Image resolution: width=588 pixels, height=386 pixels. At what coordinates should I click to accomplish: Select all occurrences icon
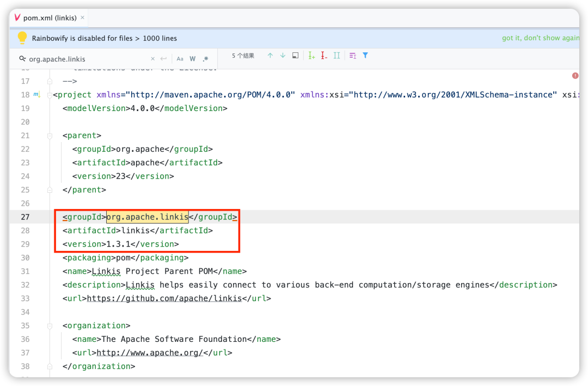click(x=337, y=56)
